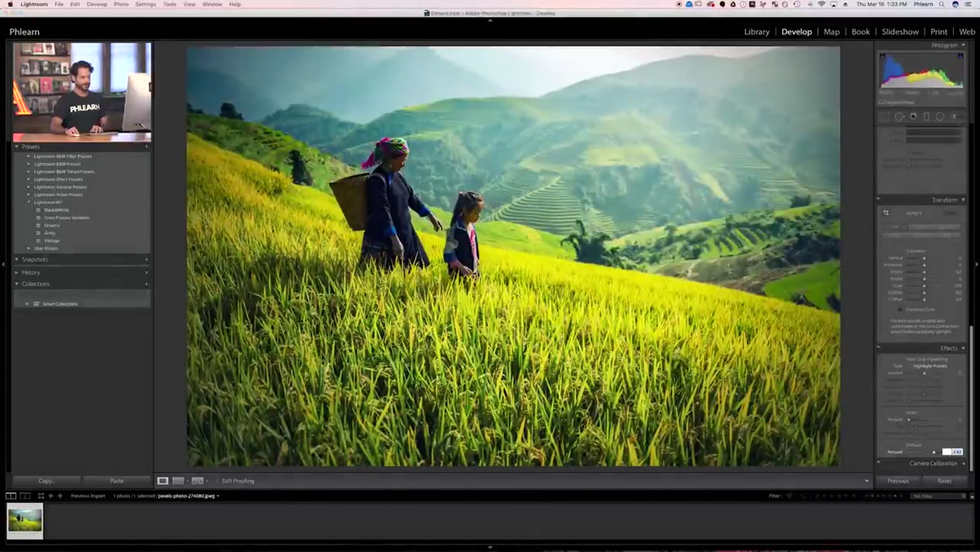Collapse the Presets panel
The height and width of the screenshot is (552, 980).
click(17, 146)
